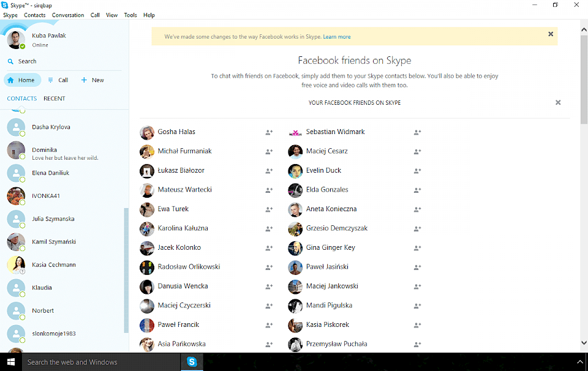Add Aneta Konieczna with plus icon
This screenshot has height=371, width=588.
point(417,209)
